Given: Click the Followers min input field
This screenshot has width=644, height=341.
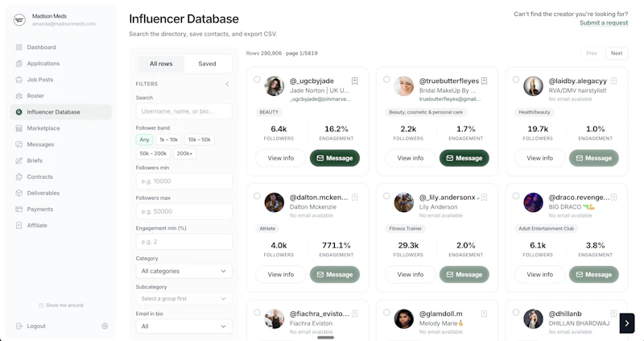Looking at the screenshot, I should [x=184, y=181].
